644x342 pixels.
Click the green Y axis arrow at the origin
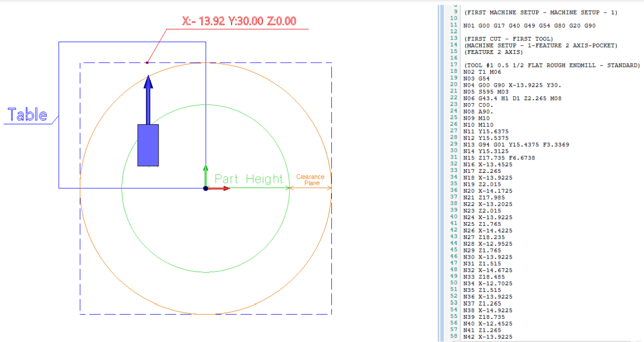(x=206, y=174)
